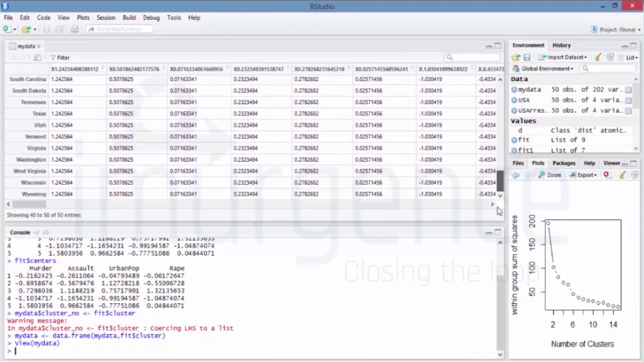The height and width of the screenshot is (362, 644).
Task: Open the Tools menu
Action: click(174, 18)
